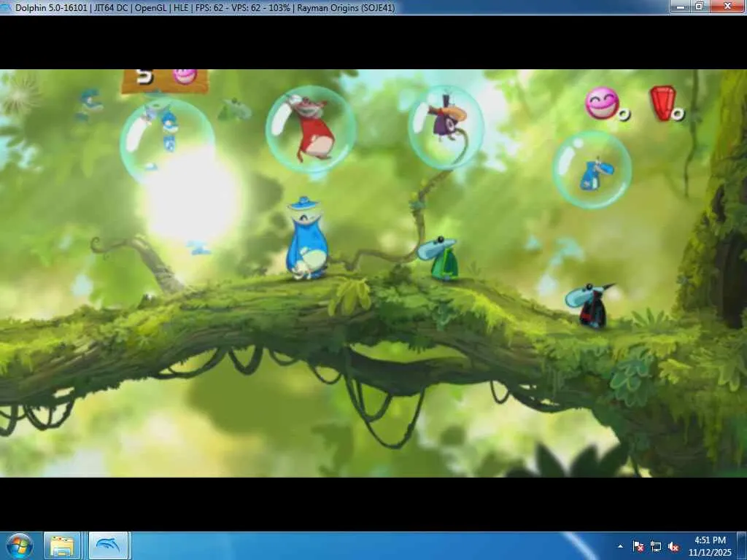Click the bubble holding the purple Teensy
Image resolution: width=747 pixels, height=560 pixels.
point(446,127)
